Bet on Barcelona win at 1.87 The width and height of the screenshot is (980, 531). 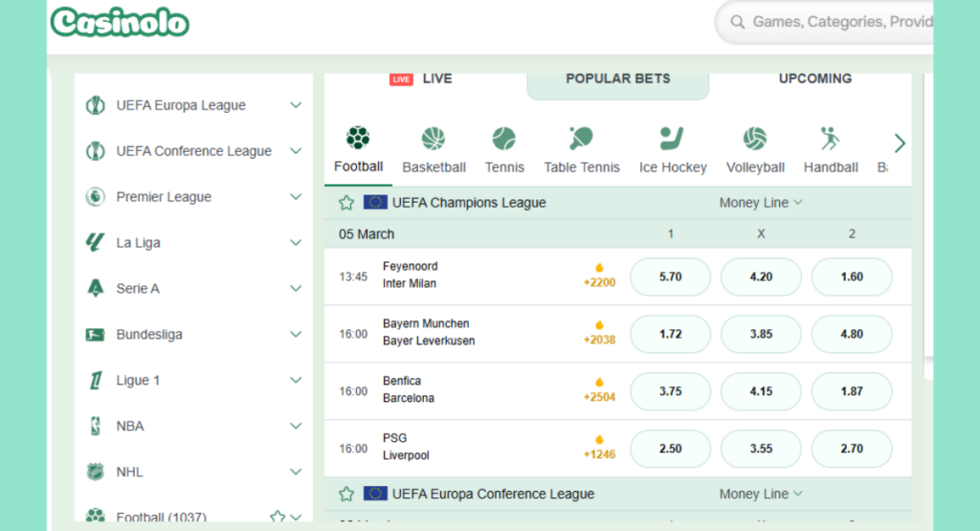(851, 391)
